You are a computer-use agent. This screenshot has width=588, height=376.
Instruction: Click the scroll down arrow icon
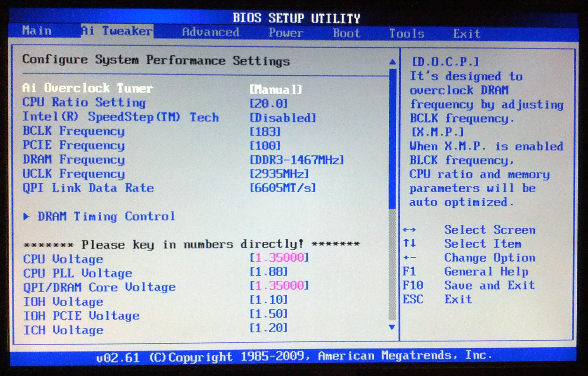(392, 327)
